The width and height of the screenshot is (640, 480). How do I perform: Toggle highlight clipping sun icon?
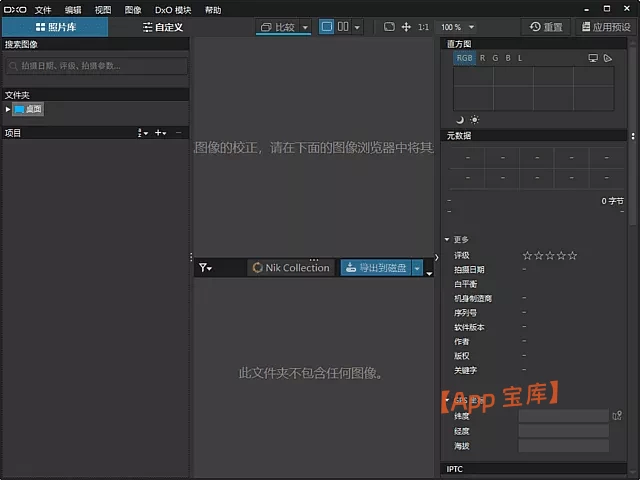tap(474, 120)
